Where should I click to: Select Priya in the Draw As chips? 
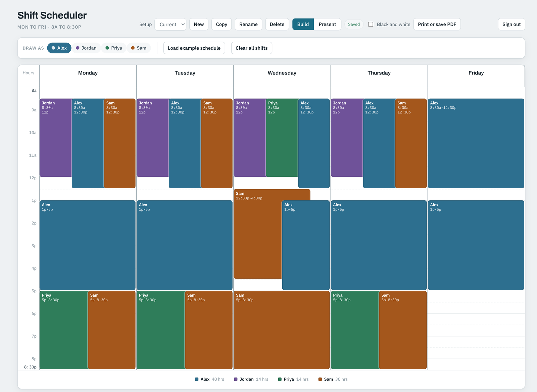pos(114,48)
